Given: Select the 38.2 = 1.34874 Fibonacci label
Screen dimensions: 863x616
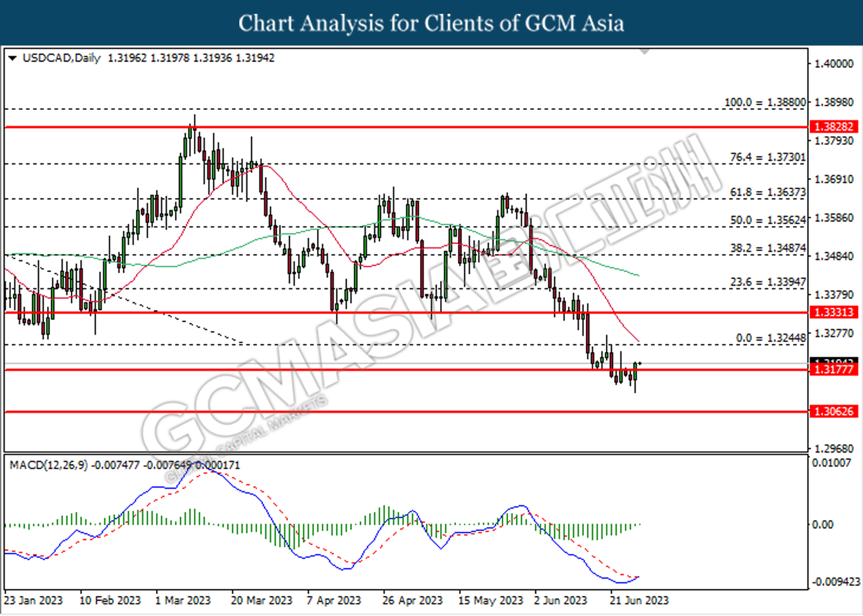Looking at the screenshot, I should point(768,248).
